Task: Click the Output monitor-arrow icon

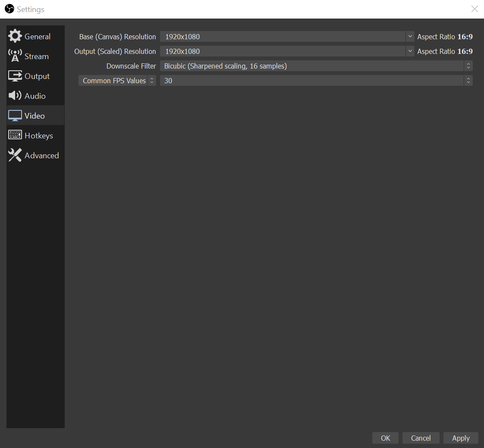Action: [x=15, y=76]
